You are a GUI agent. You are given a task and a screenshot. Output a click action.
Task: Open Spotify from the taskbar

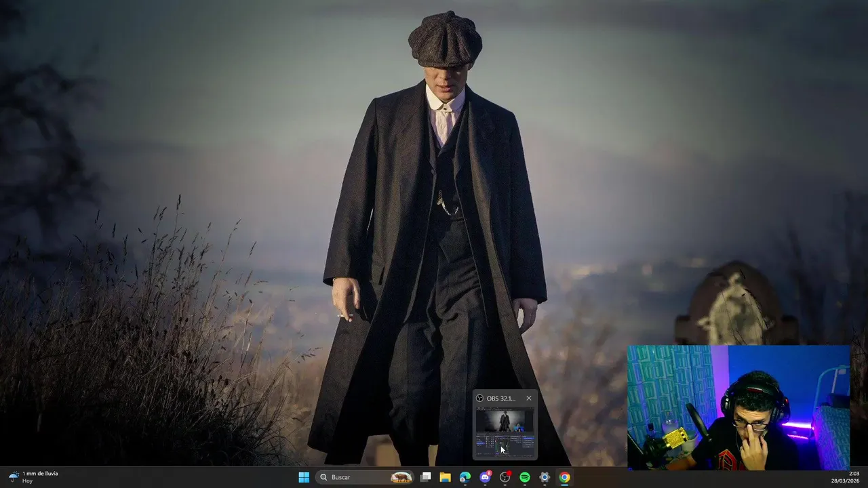[x=525, y=477]
